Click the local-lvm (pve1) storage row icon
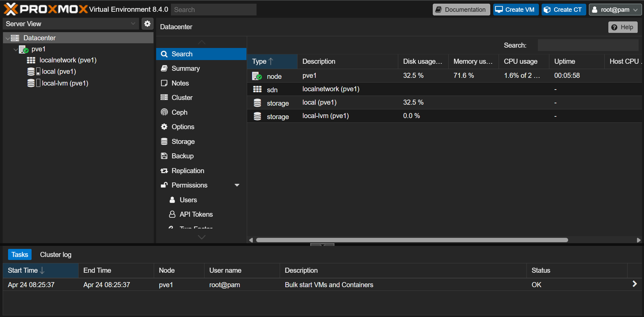This screenshot has height=317, width=644. 257,116
